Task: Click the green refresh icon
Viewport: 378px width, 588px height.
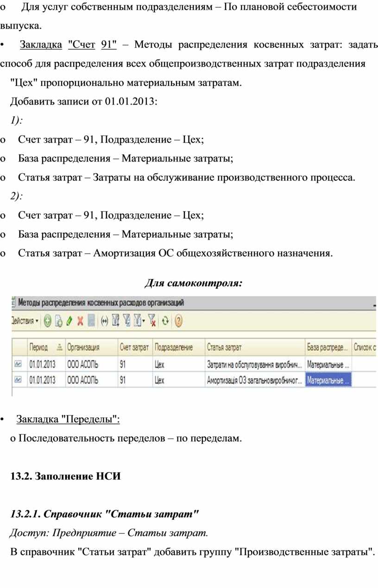Action: pos(165,321)
